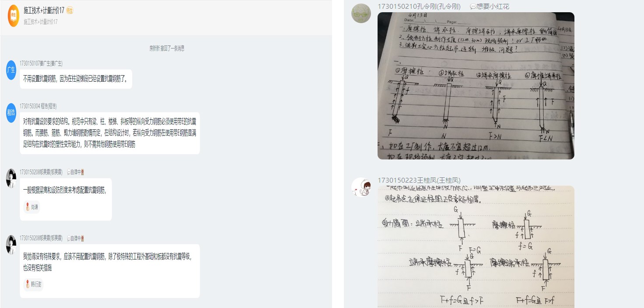This screenshot has height=308, width=644.
Task: Click the 师生 badge beside group title
Action: click(x=70, y=10)
